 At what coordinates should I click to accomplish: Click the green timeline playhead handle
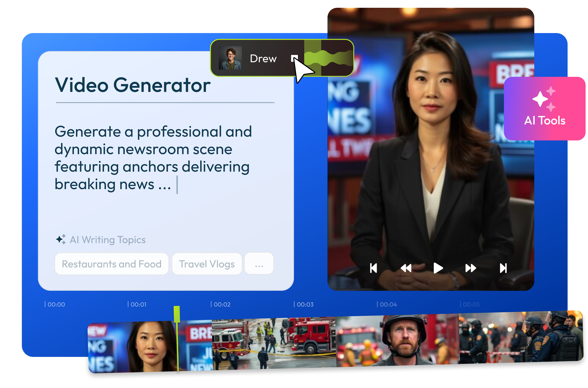177,314
